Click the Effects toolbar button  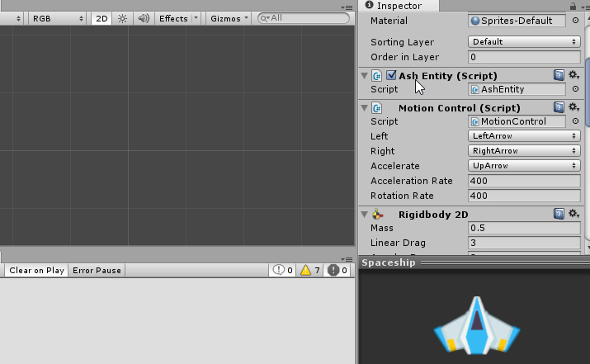(173, 18)
